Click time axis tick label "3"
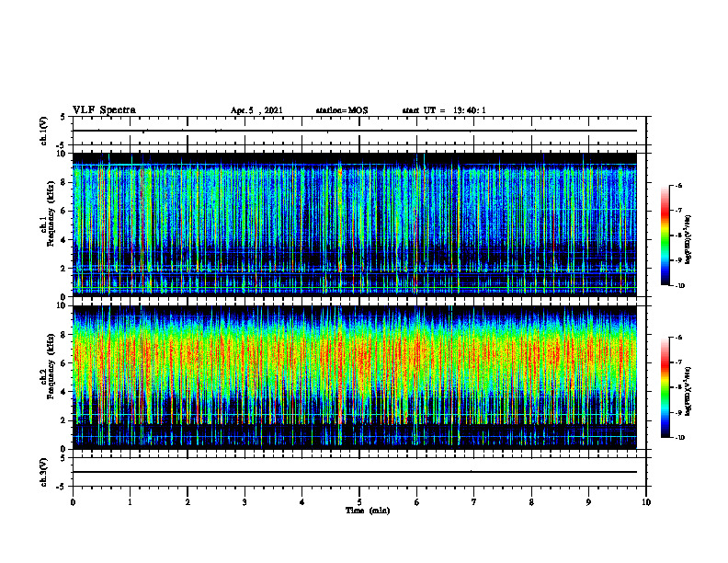This screenshot has width=728, height=563. click(x=245, y=502)
